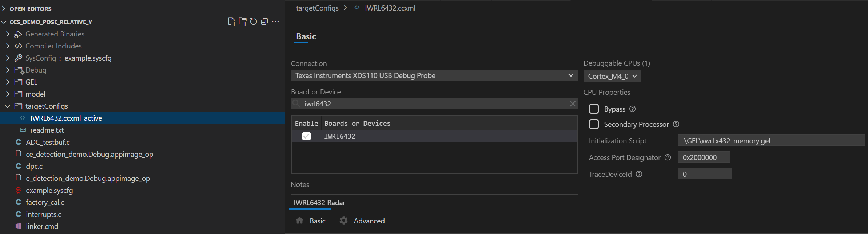Click the ADC_testbuf.c file C icon
Viewport: 868px width, 234px height.
tap(19, 142)
